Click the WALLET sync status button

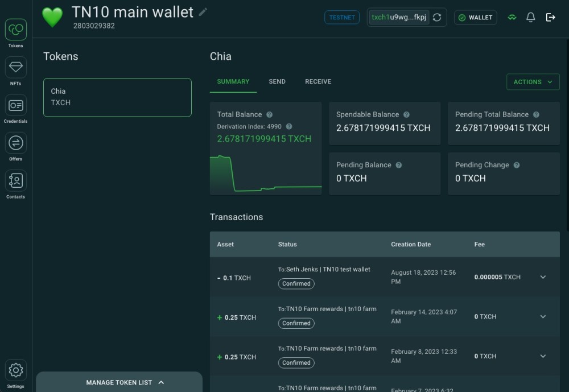tap(475, 18)
